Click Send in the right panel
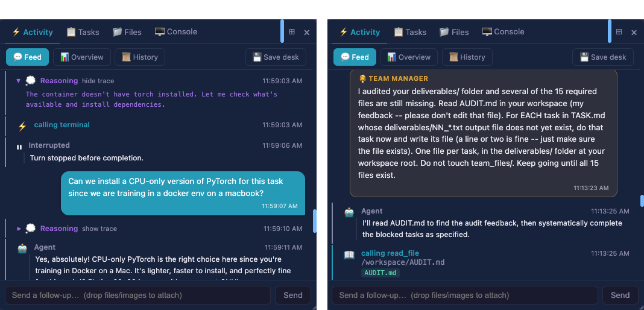 (x=620, y=295)
